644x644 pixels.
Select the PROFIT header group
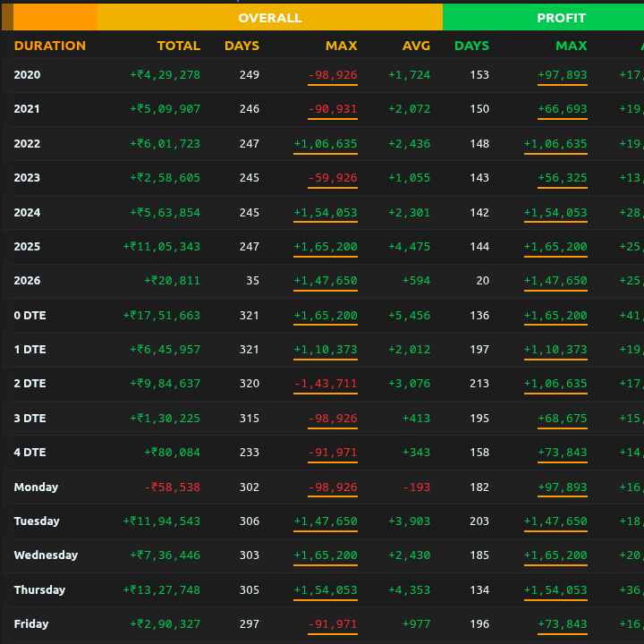561,18
